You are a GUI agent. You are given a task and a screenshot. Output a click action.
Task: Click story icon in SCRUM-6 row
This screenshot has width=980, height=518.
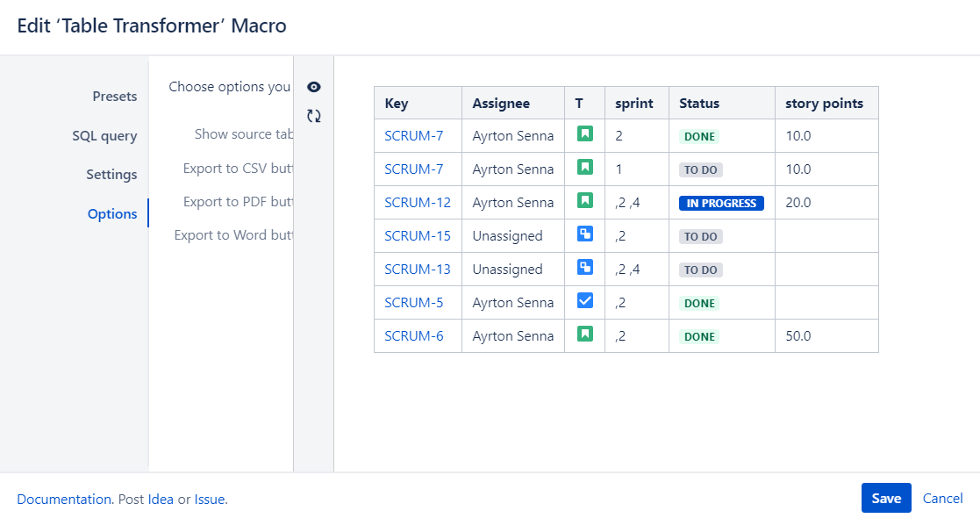pyautogui.click(x=584, y=335)
